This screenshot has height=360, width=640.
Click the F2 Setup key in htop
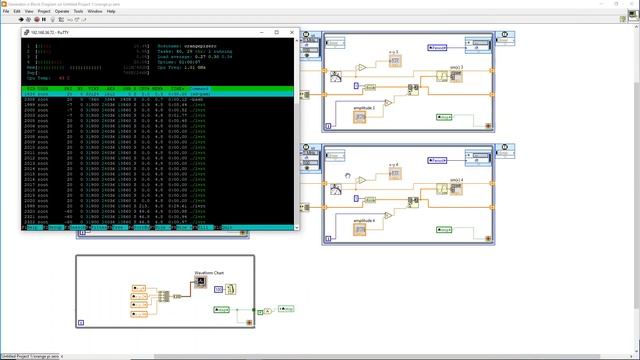[x=54, y=227]
